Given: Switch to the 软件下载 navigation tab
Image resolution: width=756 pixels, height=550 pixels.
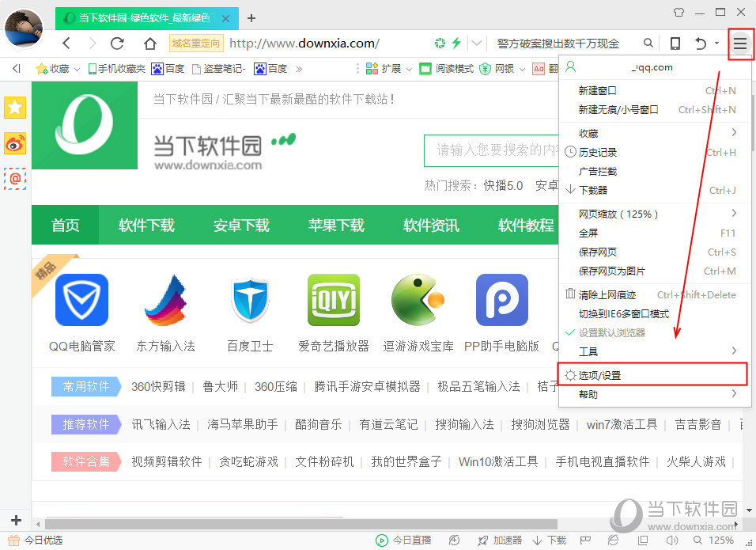Looking at the screenshot, I should pos(146,226).
